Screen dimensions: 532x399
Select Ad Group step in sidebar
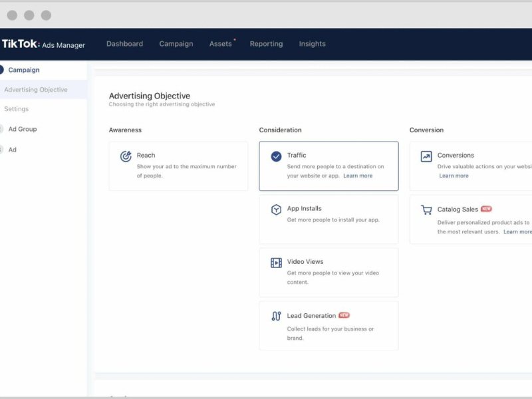tap(23, 129)
